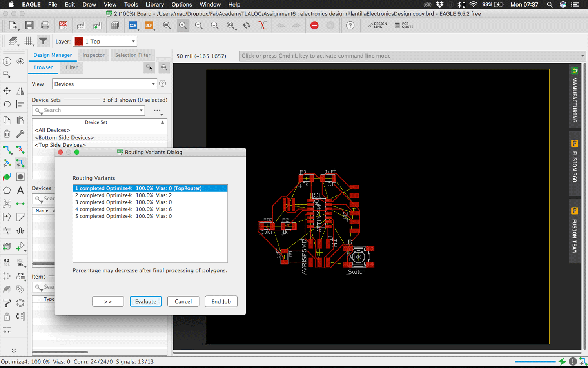Click the Wi-Fi icon in menu bar
Screen dimensions: 588x368
tap(473, 5)
